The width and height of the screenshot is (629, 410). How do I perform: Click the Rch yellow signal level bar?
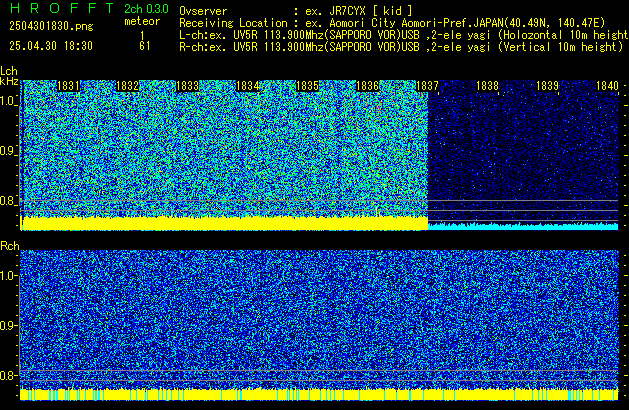tap(319, 394)
